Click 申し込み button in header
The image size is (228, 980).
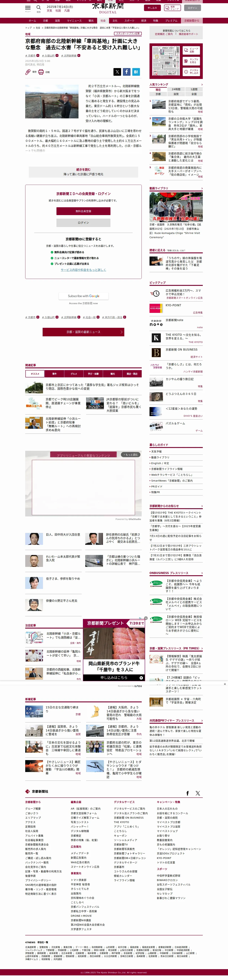[x=152, y=8]
